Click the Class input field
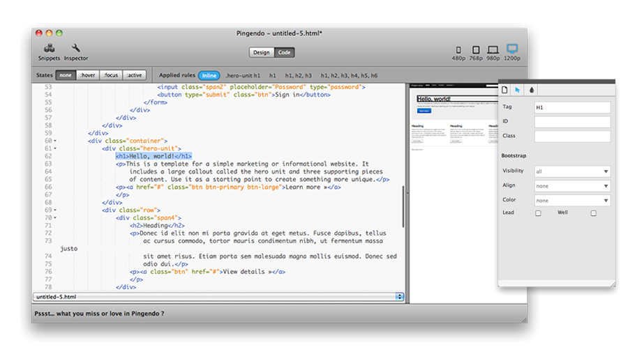The image size is (644, 361). click(x=572, y=137)
